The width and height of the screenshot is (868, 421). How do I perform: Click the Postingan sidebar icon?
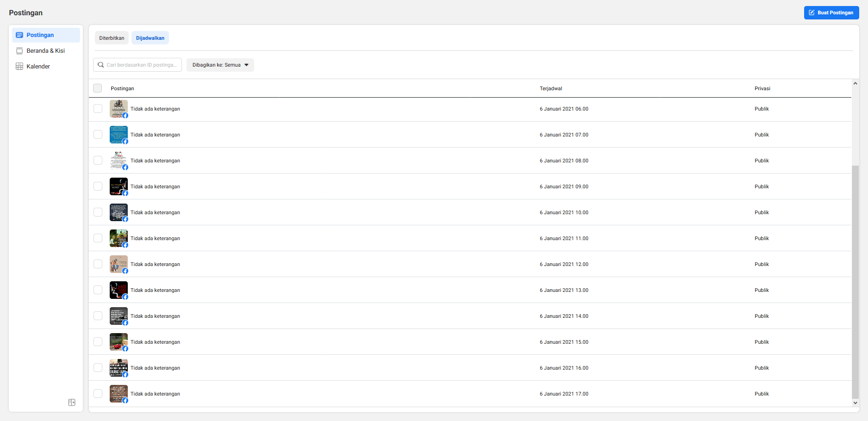(x=19, y=35)
